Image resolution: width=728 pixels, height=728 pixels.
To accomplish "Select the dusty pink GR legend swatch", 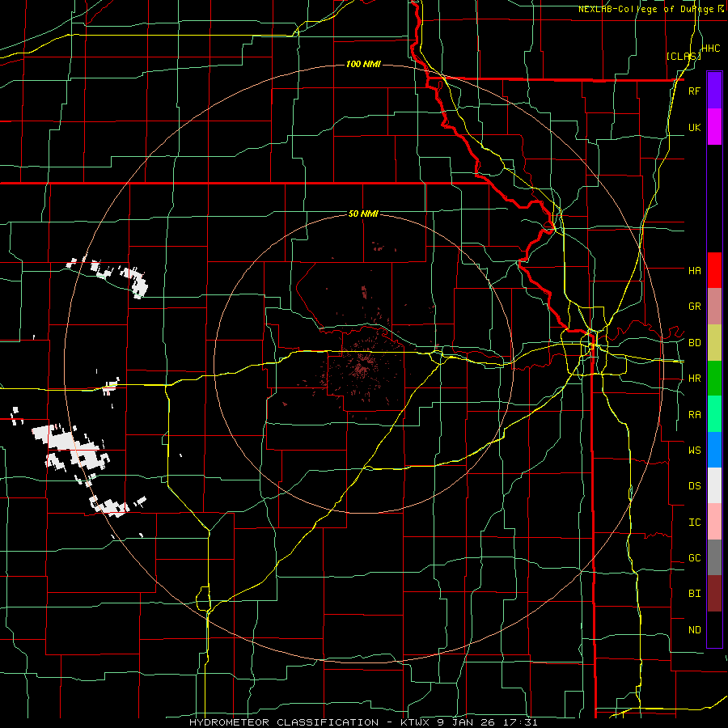I will coord(714,307).
